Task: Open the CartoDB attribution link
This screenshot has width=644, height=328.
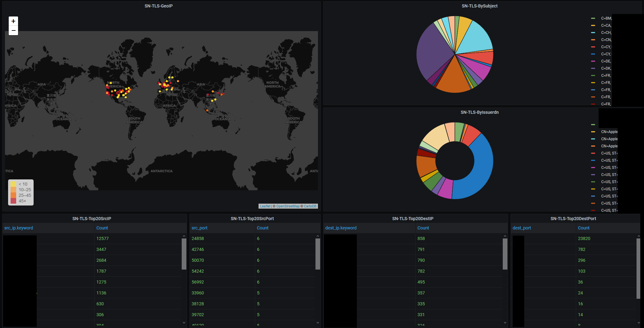Action: coord(310,206)
